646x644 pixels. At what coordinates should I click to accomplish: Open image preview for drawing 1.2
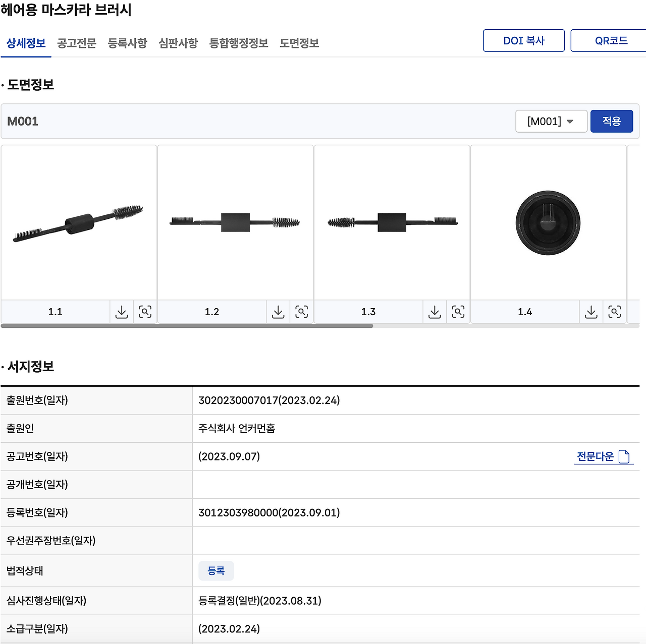(302, 312)
